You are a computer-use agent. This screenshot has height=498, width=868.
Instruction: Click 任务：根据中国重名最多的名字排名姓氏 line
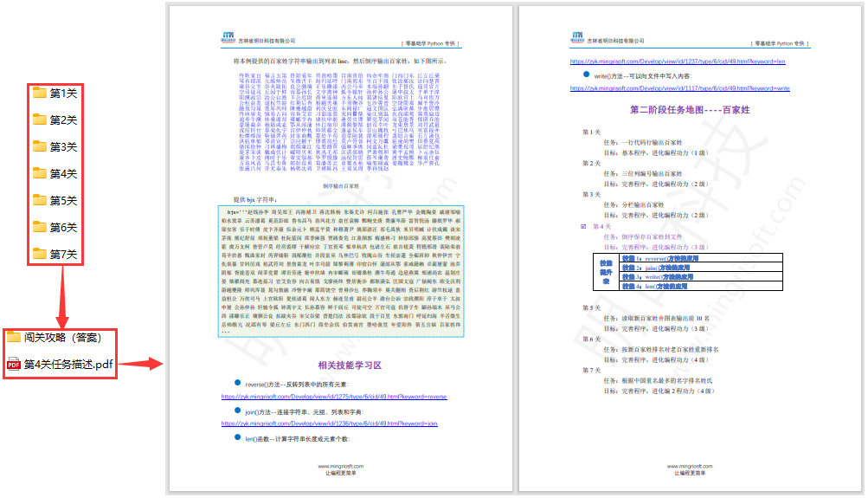(659, 380)
